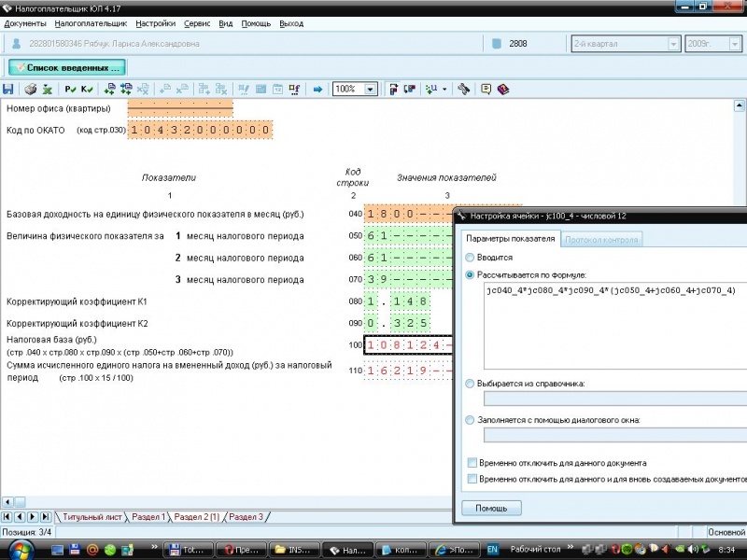Go to the first sheet navigation button
Viewport: 747px width, 560px height.
pyautogui.click(x=7, y=517)
